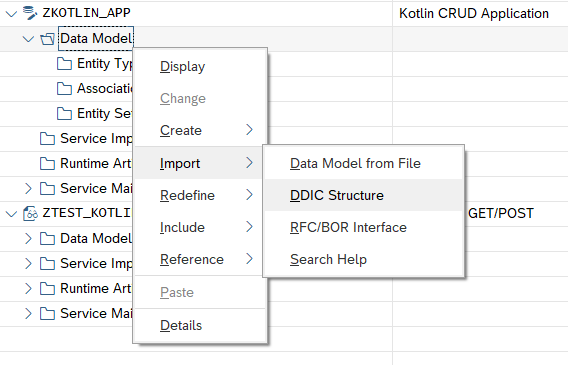Screen dimensions: 568x365
Task: Click the ZTEST_KOTLI project glasses icon
Action: (x=30, y=213)
